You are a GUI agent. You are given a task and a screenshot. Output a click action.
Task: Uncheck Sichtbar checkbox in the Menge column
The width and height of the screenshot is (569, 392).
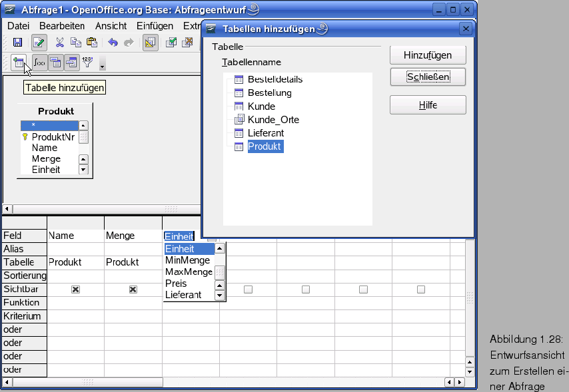(x=133, y=290)
